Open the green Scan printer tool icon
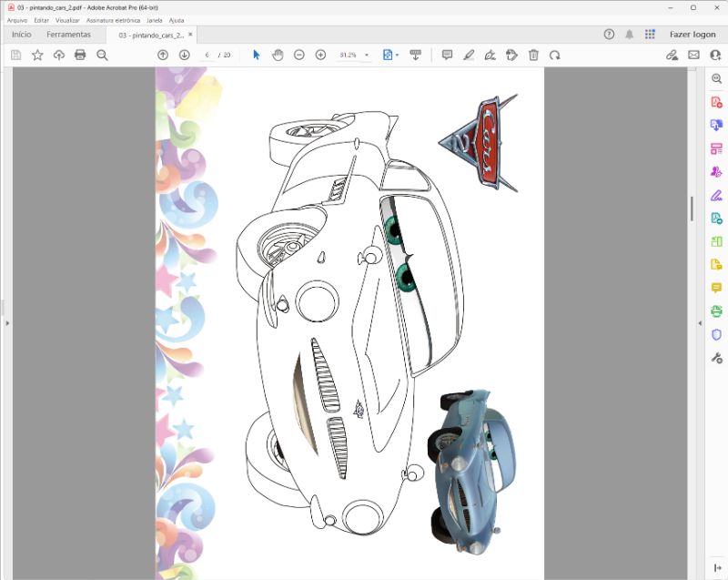 716,311
